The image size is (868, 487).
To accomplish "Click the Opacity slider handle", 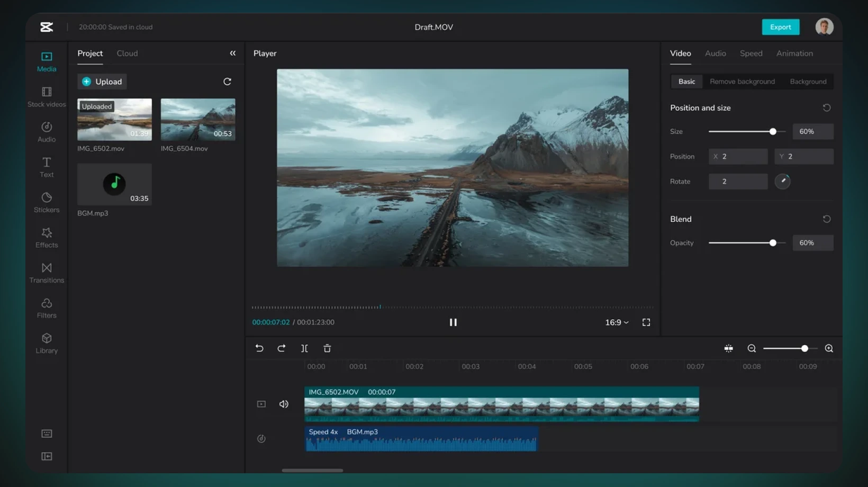I will 773,243.
